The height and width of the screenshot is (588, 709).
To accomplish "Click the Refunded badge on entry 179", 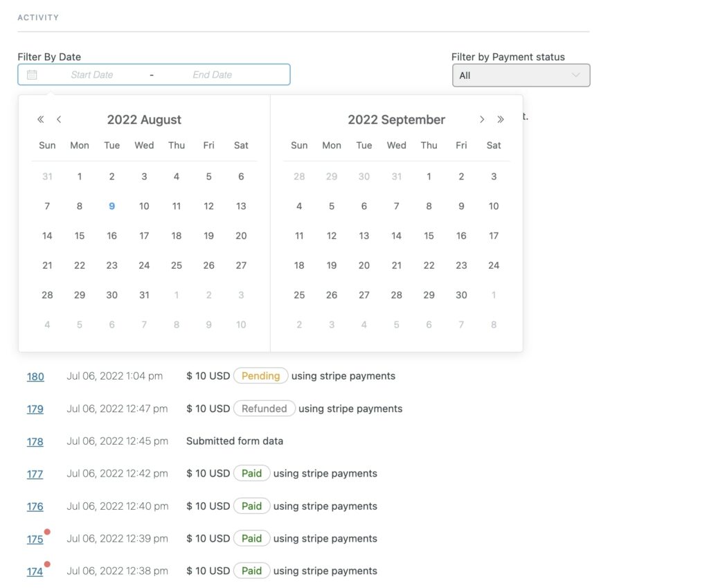I will [x=264, y=408].
